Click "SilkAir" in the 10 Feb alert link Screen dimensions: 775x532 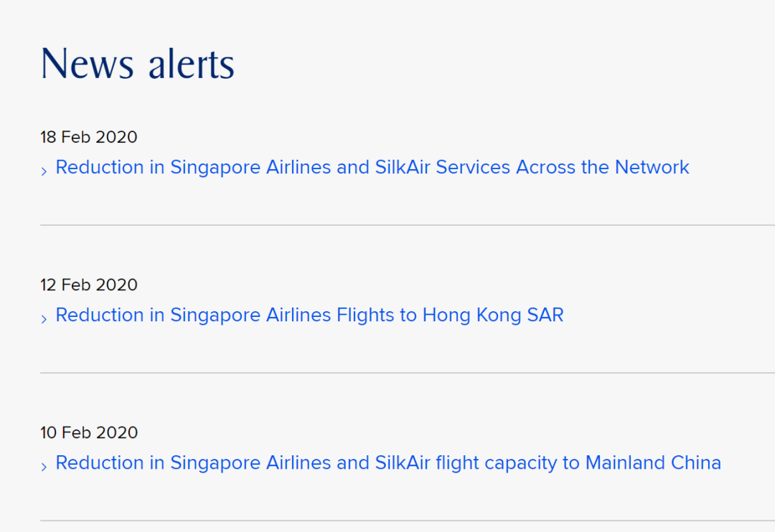[403, 462]
